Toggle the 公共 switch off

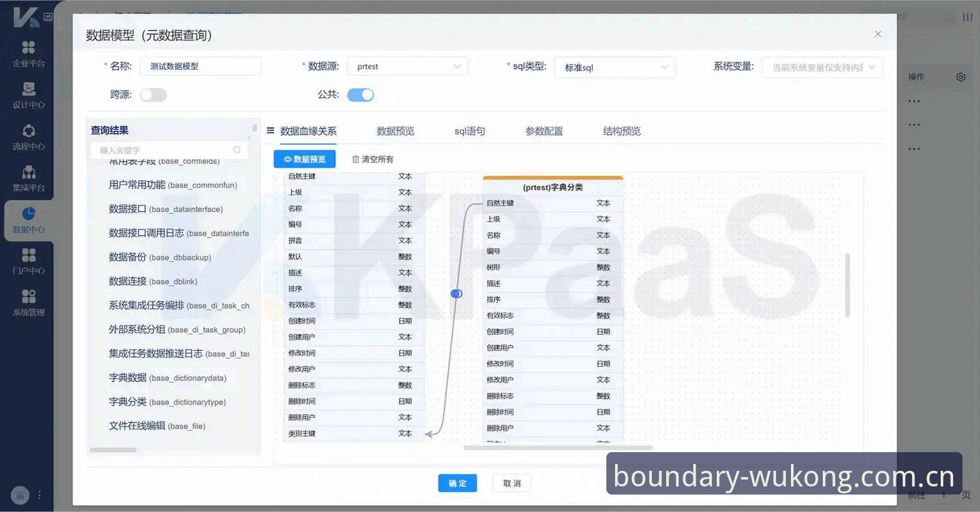pyautogui.click(x=361, y=95)
